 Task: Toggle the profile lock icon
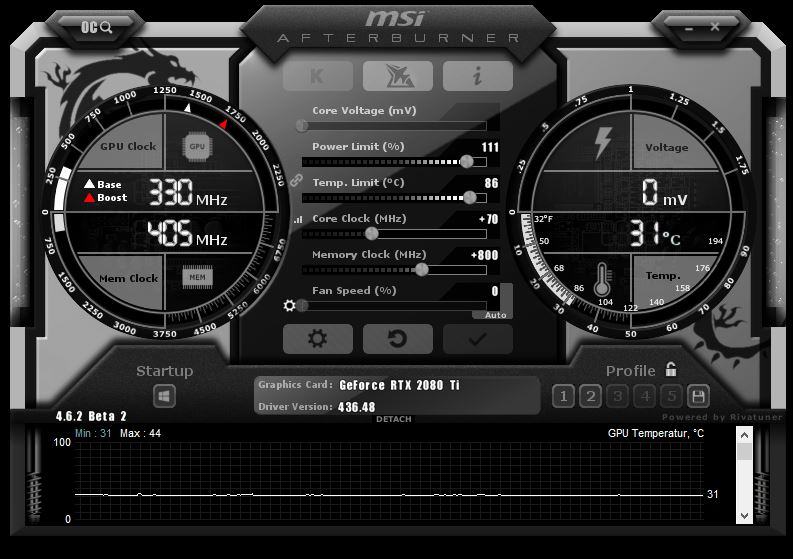(x=671, y=369)
